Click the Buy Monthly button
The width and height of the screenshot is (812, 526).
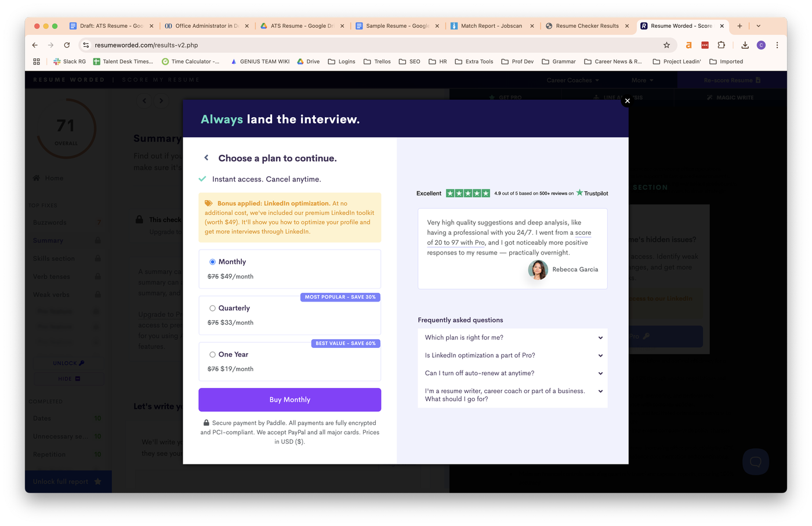(289, 400)
